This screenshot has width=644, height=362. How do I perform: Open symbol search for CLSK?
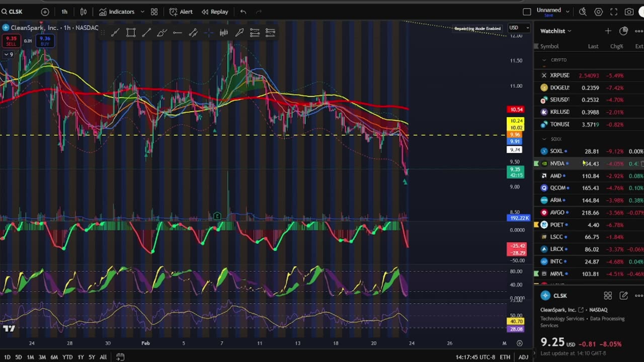(x=12, y=12)
